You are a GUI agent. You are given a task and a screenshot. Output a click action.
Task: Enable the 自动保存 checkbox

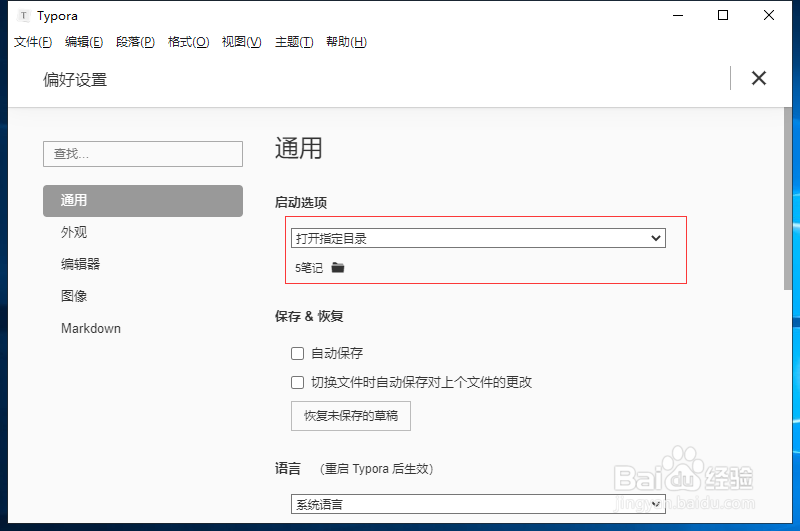[x=297, y=353]
